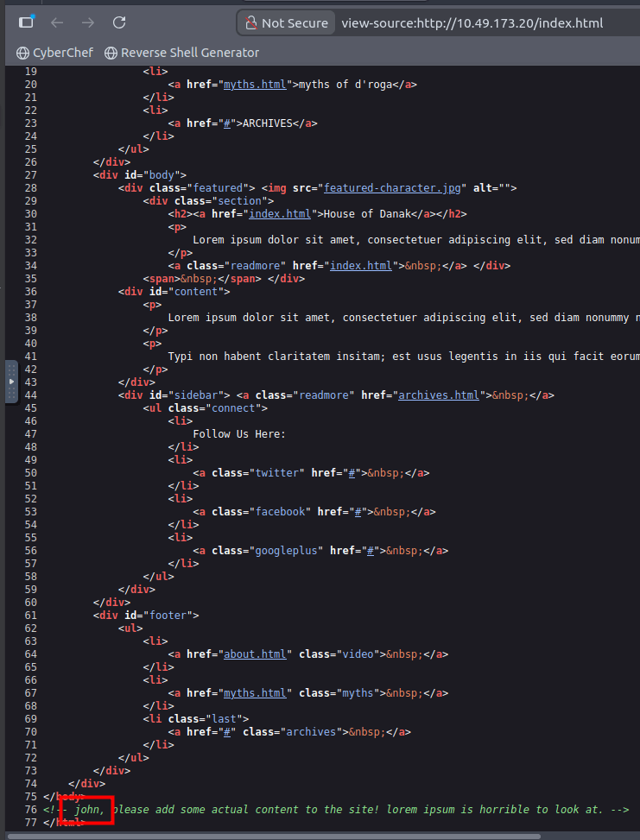Open the index.html link beside House of Danak

click(280, 214)
